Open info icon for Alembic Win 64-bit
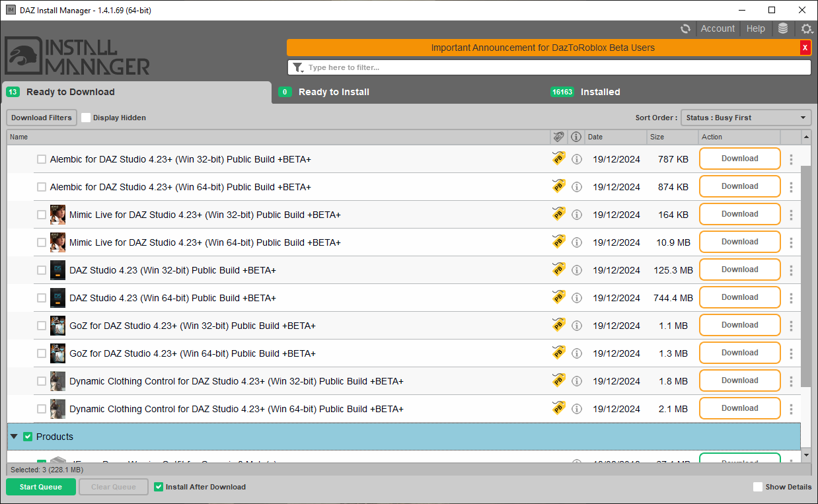Viewport: 818px width, 504px height. click(577, 187)
